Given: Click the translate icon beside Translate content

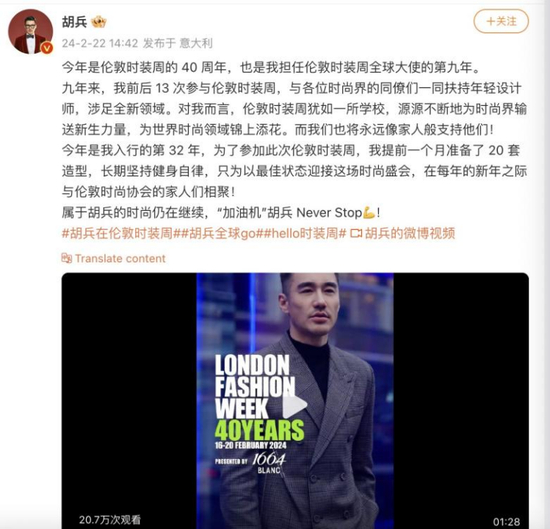Looking at the screenshot, I should pos(67,258).
